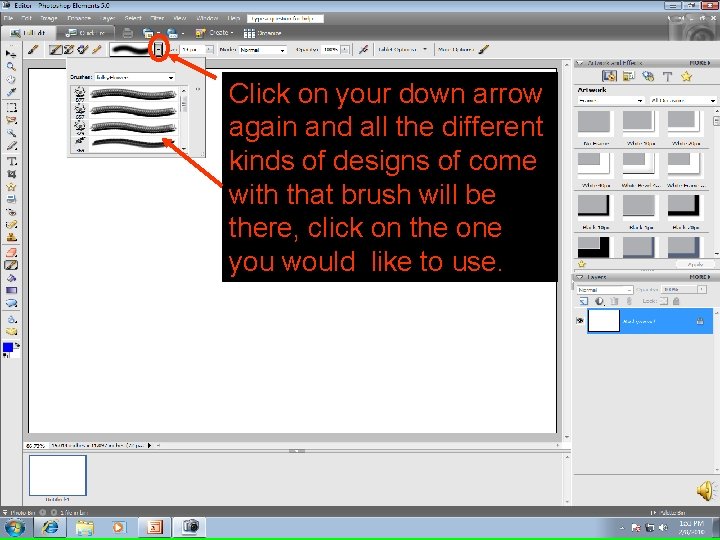
Task: Open the Enhance menu
Action: tap(79, 18)
